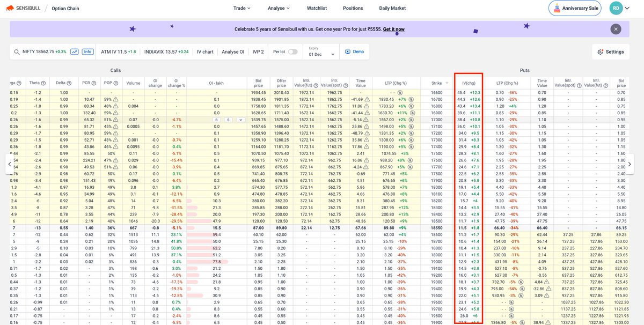Click the cake icon in Anniversary Sale
644x325 pixels.
(556, 8)
